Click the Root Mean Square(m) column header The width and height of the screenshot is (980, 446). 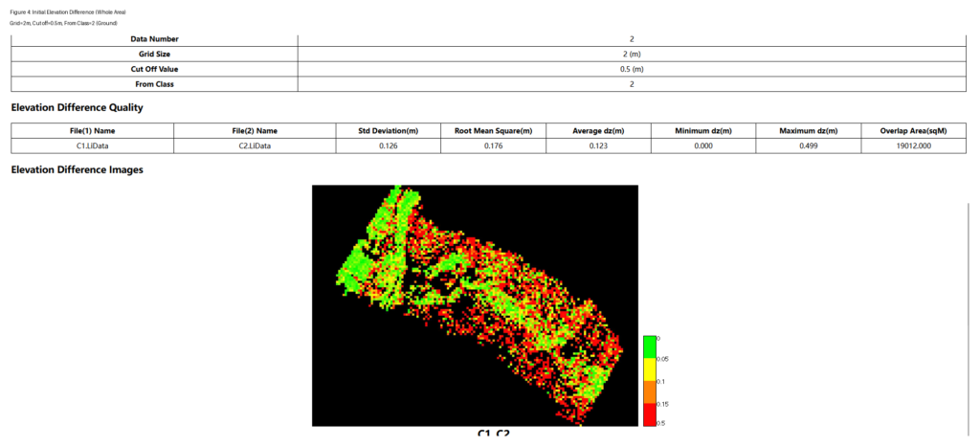coord(493,130)
